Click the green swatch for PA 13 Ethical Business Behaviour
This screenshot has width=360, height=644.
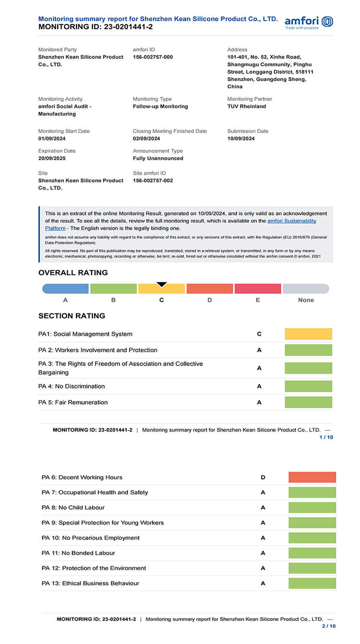(x=312, y=583)
